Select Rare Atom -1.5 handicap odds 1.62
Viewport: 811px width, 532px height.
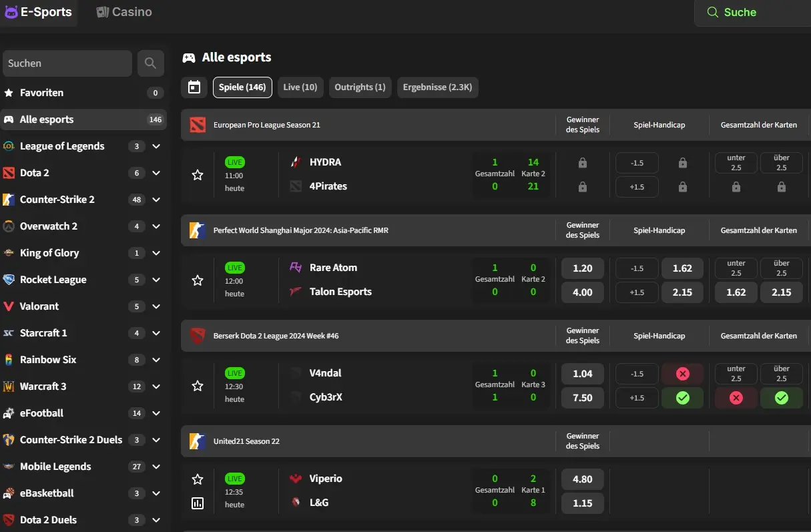[x=682, y=268]
